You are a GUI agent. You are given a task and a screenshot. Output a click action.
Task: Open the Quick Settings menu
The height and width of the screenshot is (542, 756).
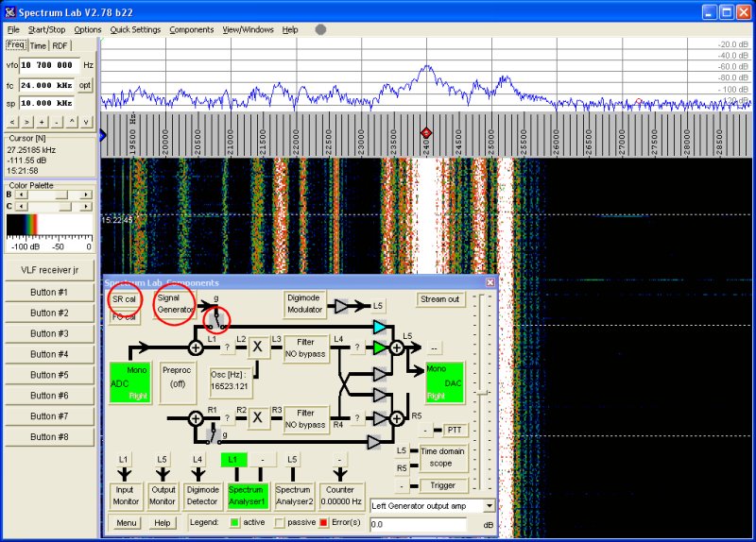135,30
